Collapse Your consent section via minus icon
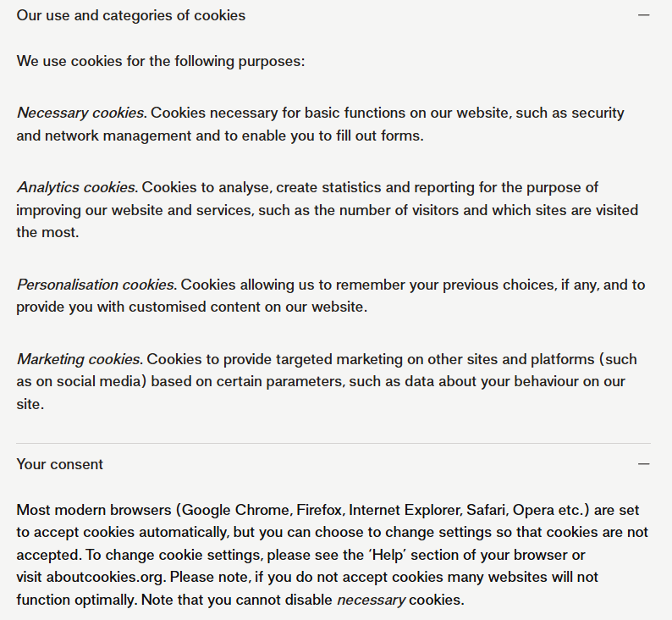Screen dimensions: 672x620 point(644,464)
